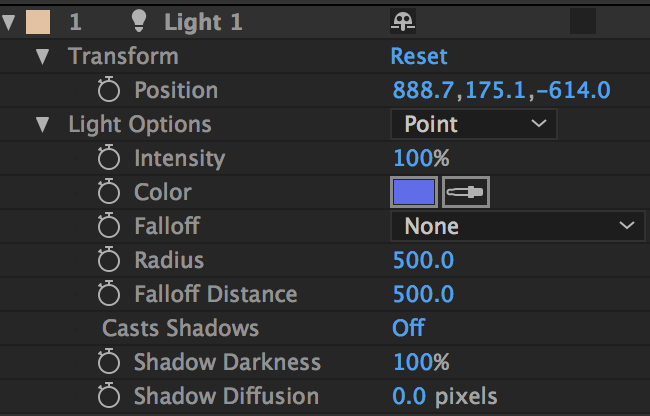Toggle the Shadow Diffusion stopwatch
The image size is (650, 416).
[109, 395]
